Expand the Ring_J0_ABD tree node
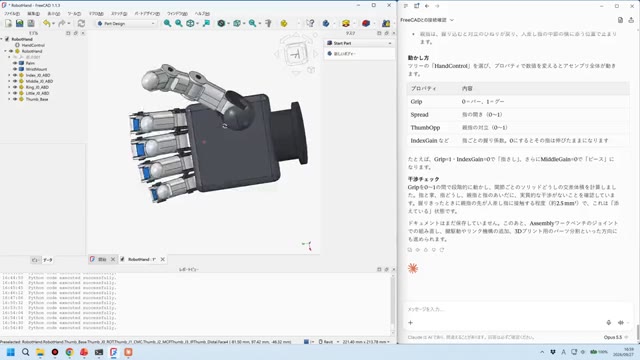This screenshot has height=360, width=640. [9, 87]
